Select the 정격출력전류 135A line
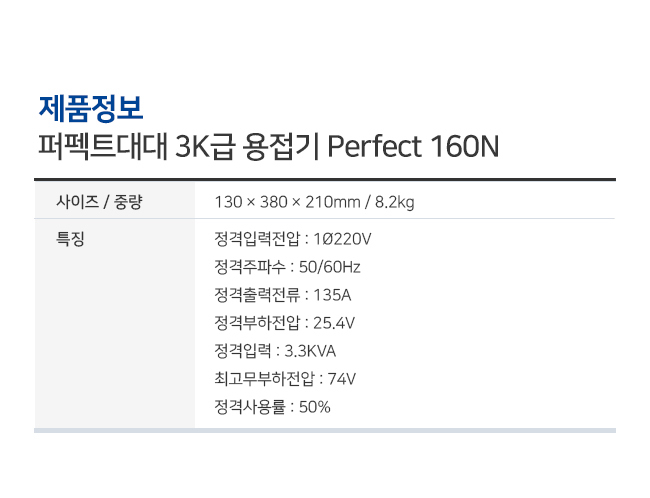This screenshot has height=498, width=650. tap(283, 295)
